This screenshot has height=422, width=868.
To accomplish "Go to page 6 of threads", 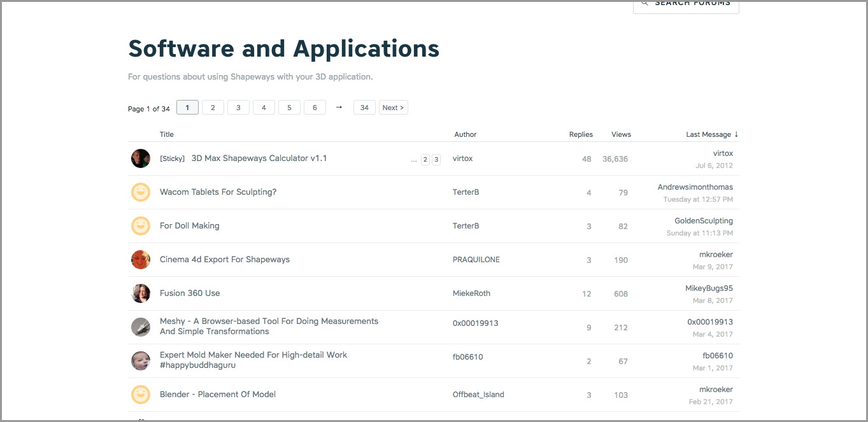I will (315, 108).
